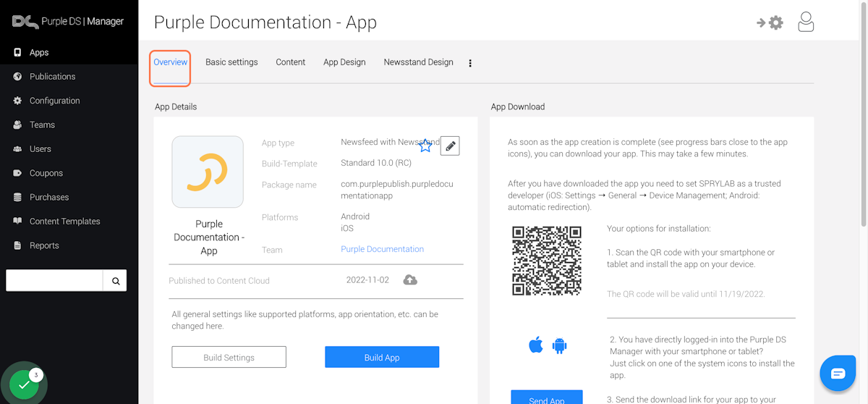Screen dimensions: 868x404
Task: Edit app details with pencil icon
Action: tap(450, 146)
